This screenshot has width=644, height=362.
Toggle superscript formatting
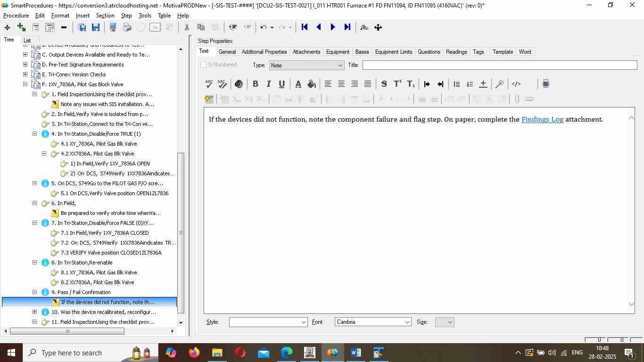397,84
